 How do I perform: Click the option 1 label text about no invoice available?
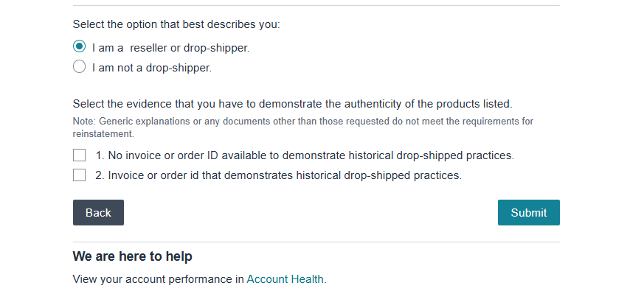tap(305, 155)
